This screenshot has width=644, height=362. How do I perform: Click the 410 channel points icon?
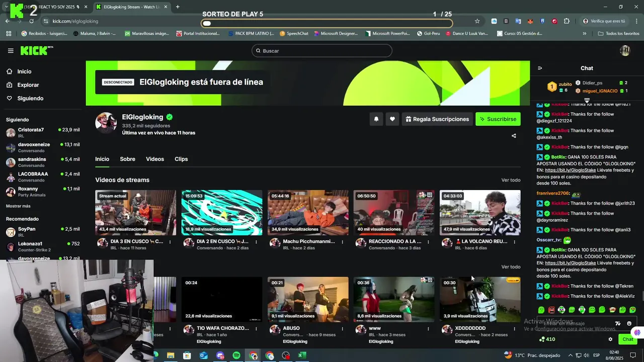pyautogui.click(x=547, y=339)
